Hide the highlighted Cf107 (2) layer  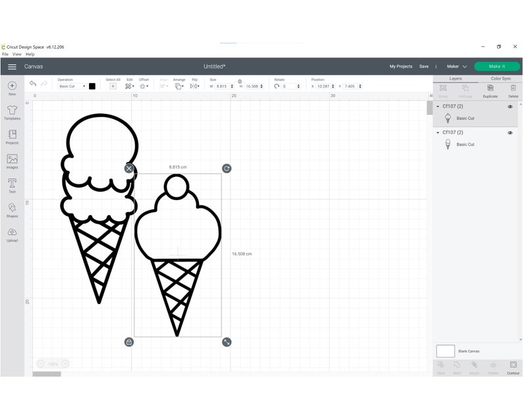click(510, 107)
